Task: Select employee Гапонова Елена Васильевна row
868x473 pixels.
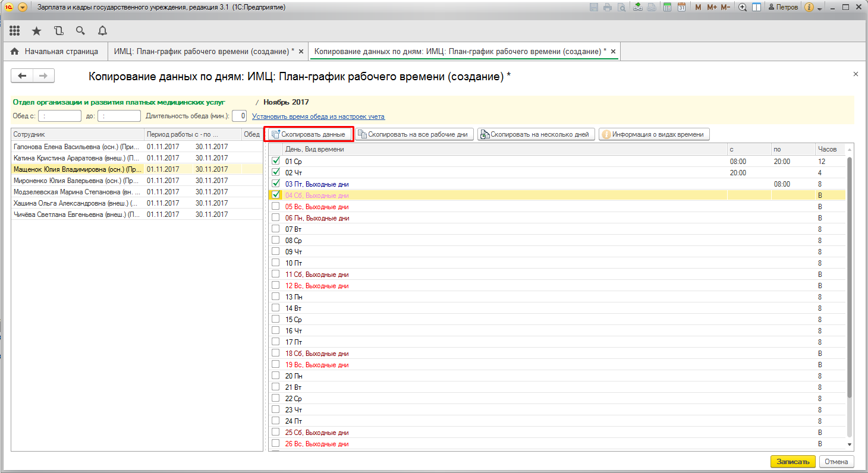Action: 76,147
